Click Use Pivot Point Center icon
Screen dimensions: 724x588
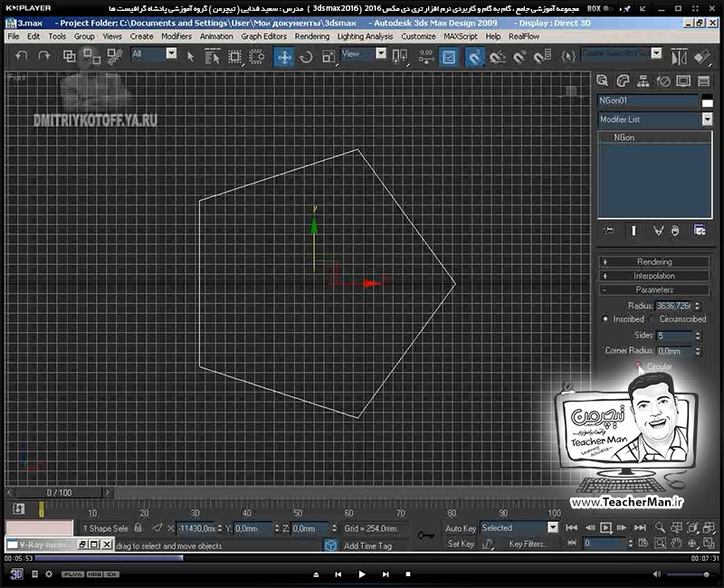point(400,57)
